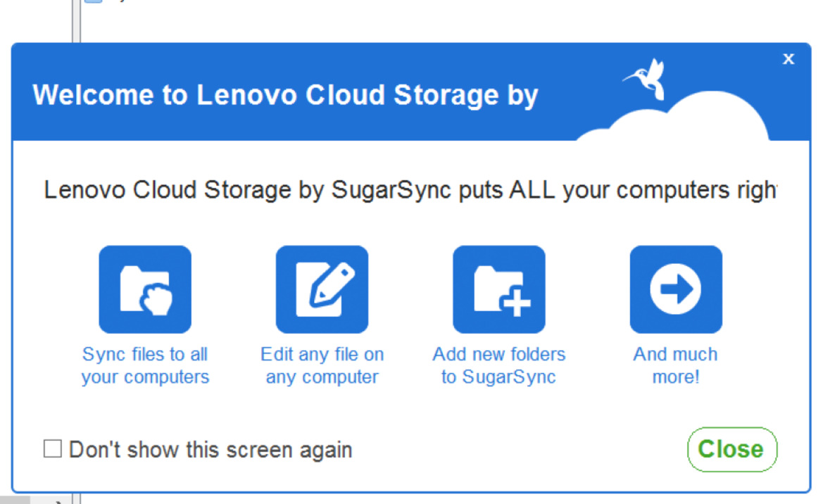This screenshot has height=504, width=823.
Task: Click the Don't show this screen again label
Action: [211, 450]
